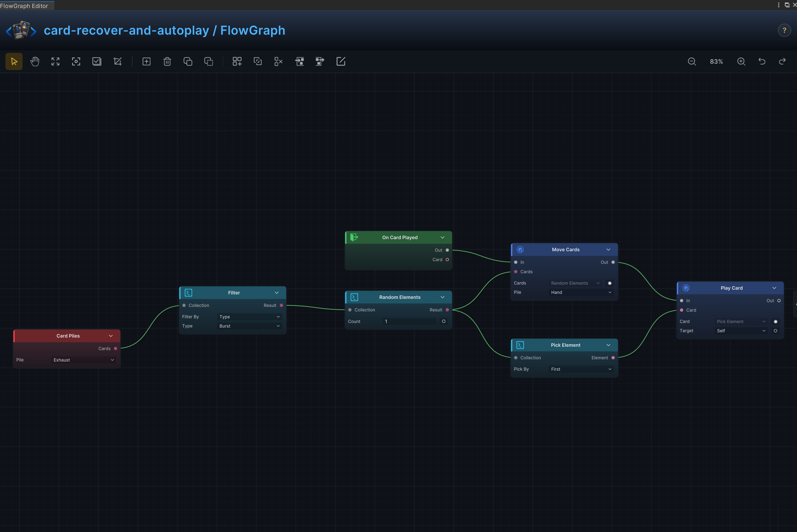The image size is (797, 532).
Task: Click the Play Card node icon
Action: (x=686, y=288)
